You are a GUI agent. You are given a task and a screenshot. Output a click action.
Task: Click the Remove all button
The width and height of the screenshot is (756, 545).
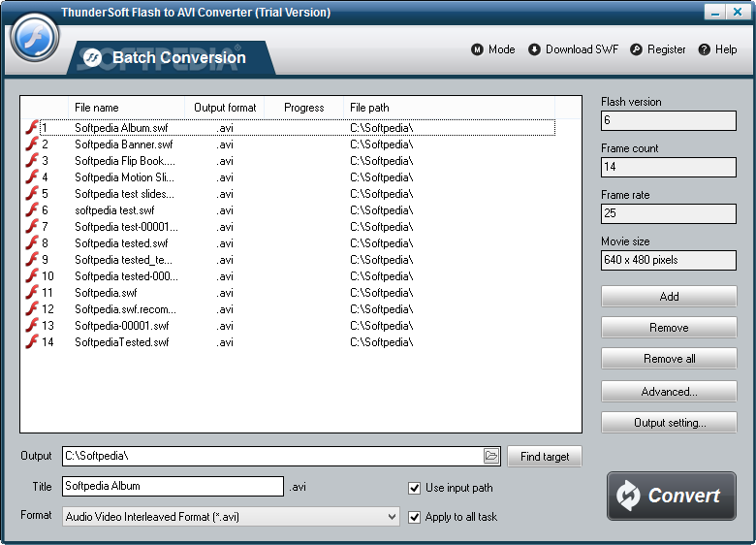coord(669,359)
